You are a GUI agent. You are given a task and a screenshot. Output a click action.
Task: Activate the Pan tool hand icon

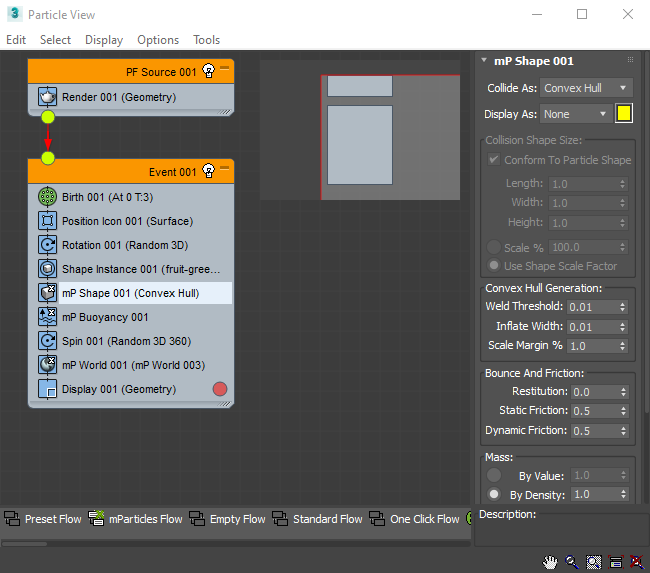551,562
